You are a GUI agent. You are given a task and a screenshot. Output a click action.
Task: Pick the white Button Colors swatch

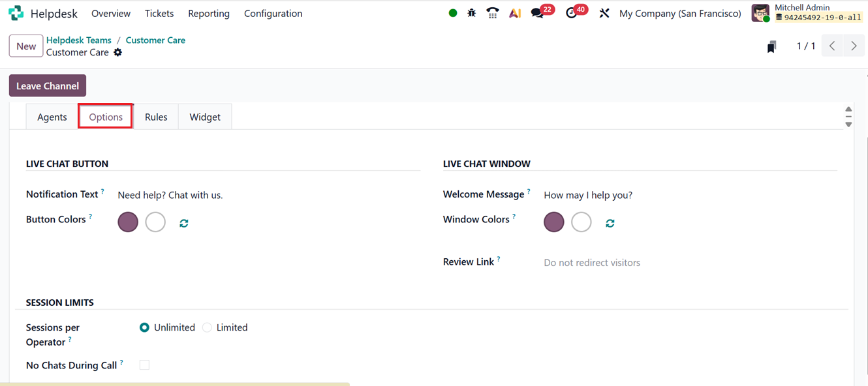(155, 222)
